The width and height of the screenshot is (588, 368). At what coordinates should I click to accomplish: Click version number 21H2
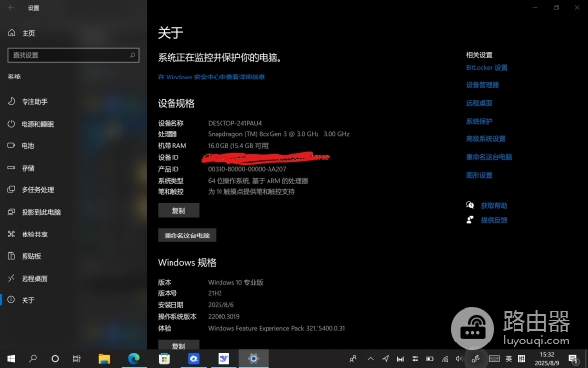click(x=215, y=293)
